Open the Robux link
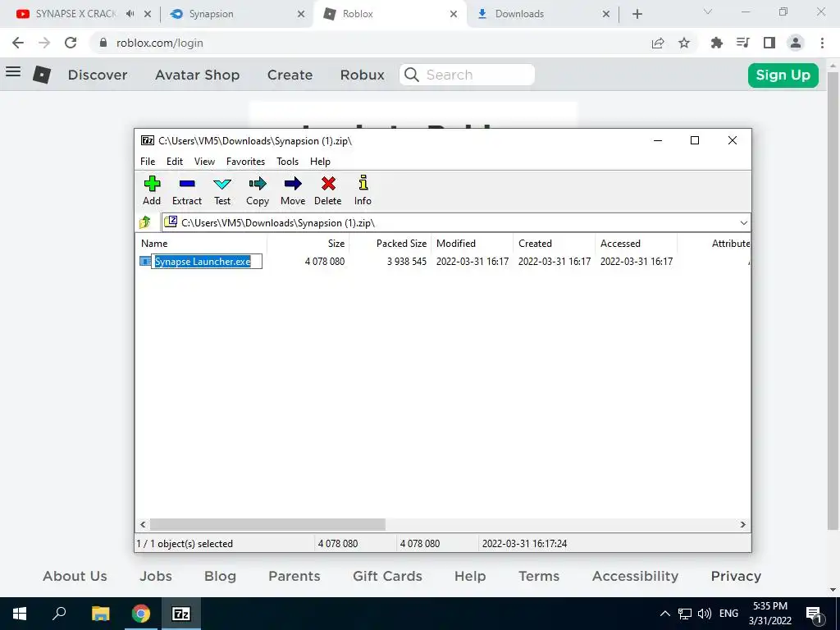The height and width of the screenshot is (630, 840). (362, 75)
